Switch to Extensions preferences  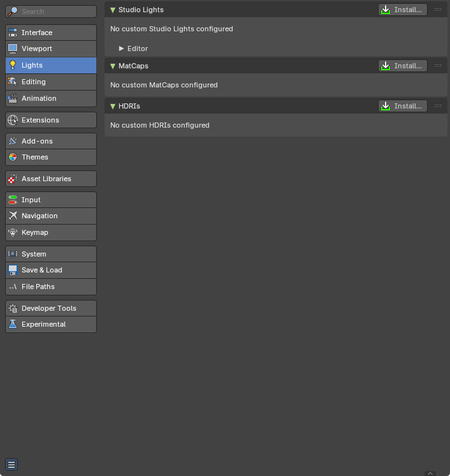coord(51,120)
